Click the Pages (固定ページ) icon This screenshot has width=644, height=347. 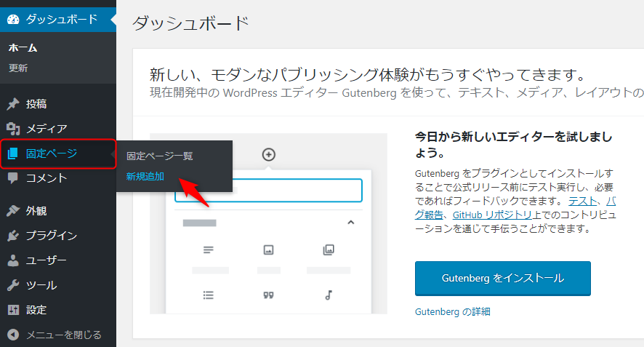pos(13,153)
